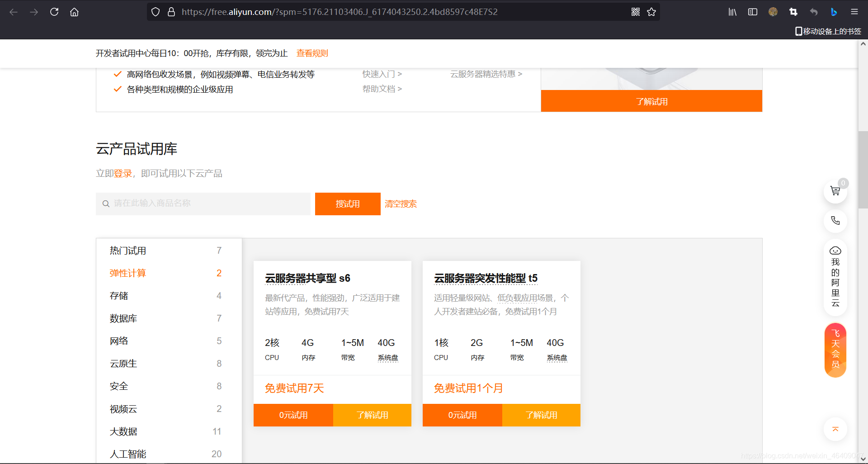Clear search with 清空搜索 link
The width and height of the screenshot is (868, 464).
(401, 204)
